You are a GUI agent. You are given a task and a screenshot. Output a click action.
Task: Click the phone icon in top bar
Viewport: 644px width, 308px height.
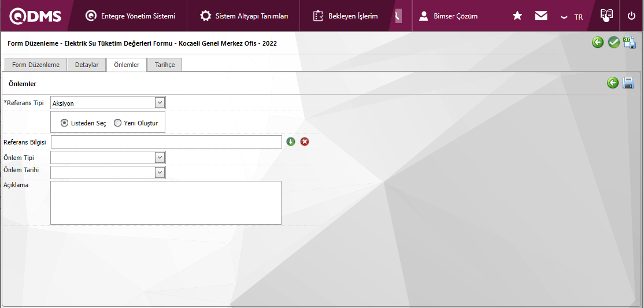[x=398, y=16]
